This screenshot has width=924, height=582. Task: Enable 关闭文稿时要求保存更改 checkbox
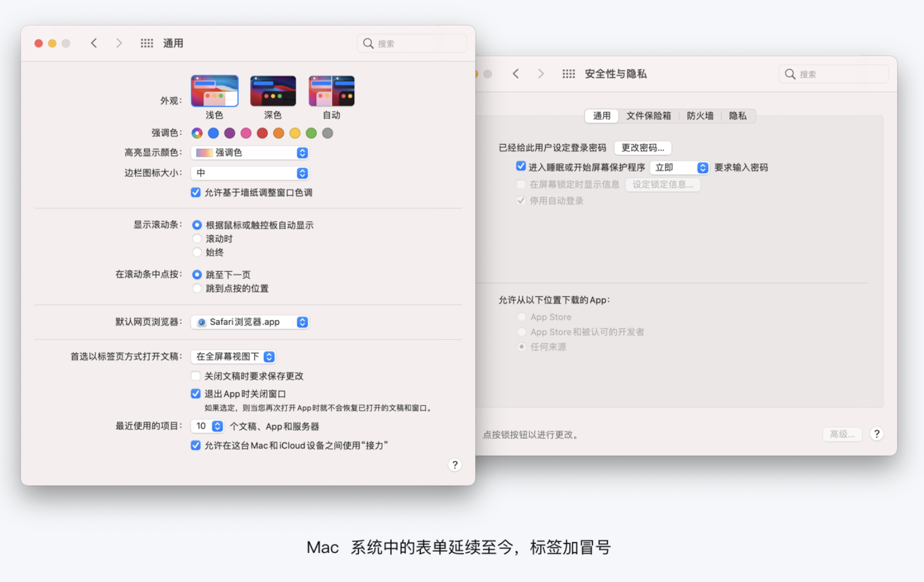[x=196, y=376]
